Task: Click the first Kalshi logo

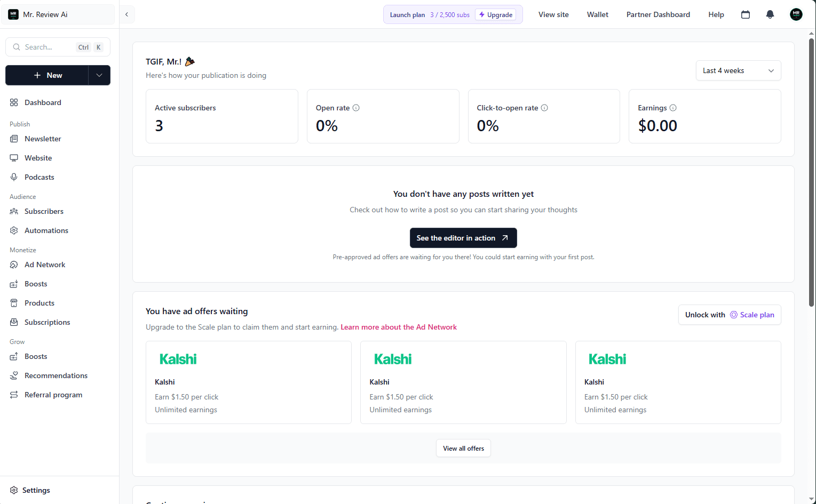Action: [178, 359]
